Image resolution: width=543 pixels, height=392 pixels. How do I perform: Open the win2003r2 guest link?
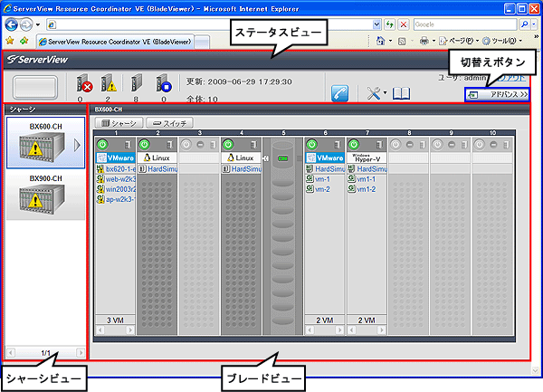[x=120, y=189]
